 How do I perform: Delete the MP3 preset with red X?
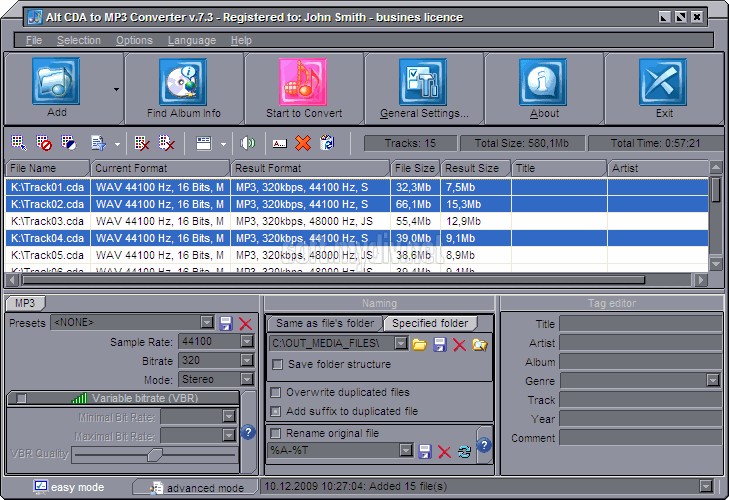(x=245, y=323)
